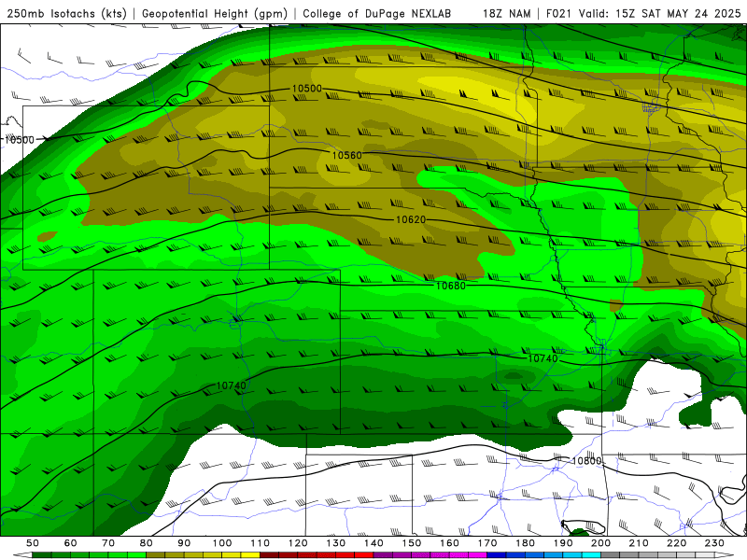Click the 60 label on the color scale
Screen dimensions: 747x560
click(70, 543)
